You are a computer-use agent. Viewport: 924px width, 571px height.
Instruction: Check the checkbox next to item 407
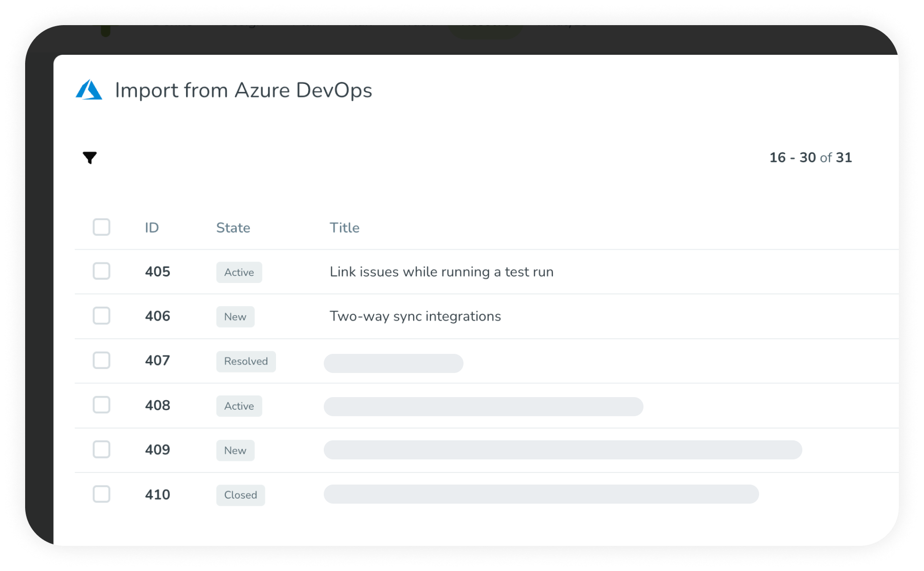tap(102, 360)
